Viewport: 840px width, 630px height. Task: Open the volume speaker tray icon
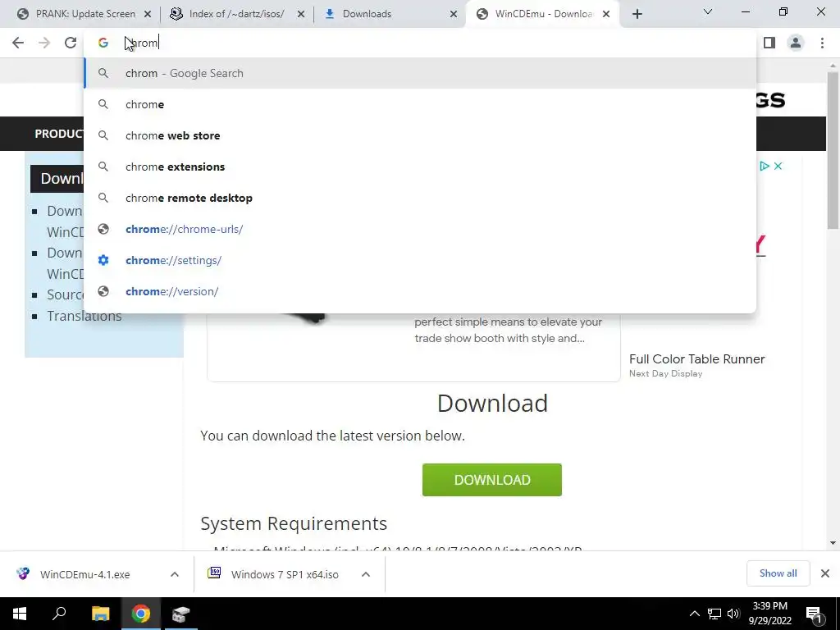pos(733,614)
